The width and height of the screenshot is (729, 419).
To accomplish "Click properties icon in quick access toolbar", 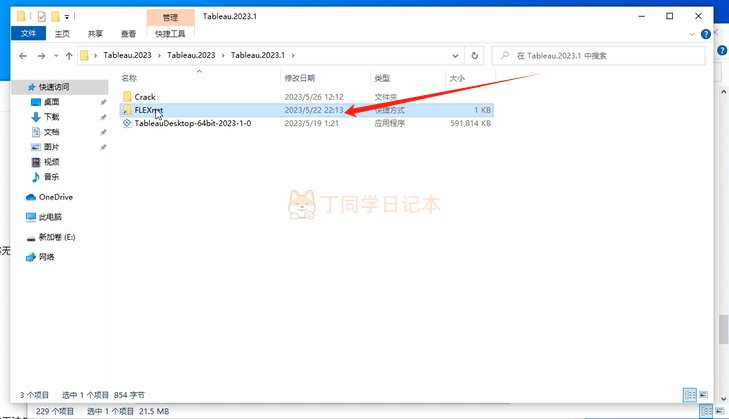I will pos(41,17).
